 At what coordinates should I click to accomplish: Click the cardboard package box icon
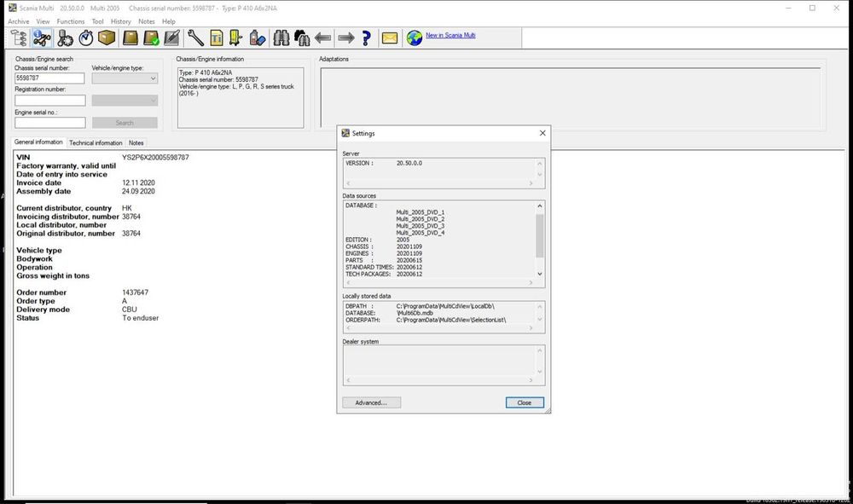107,38
